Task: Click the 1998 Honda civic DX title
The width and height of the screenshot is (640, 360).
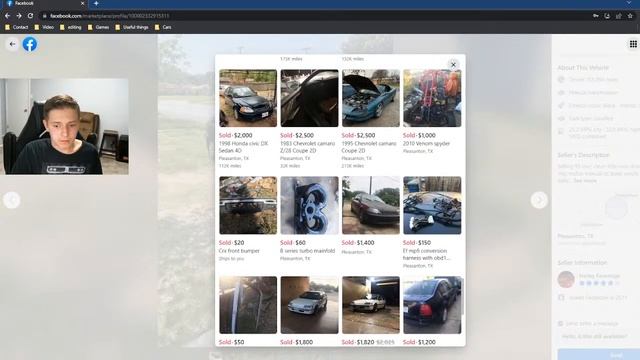Action: coord(243,147)
